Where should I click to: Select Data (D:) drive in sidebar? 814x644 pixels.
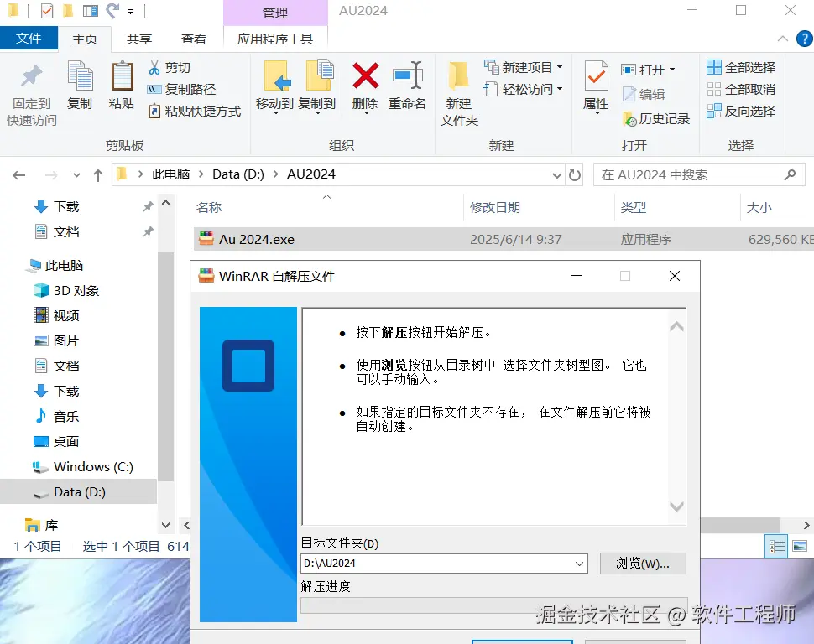(79, 492)
